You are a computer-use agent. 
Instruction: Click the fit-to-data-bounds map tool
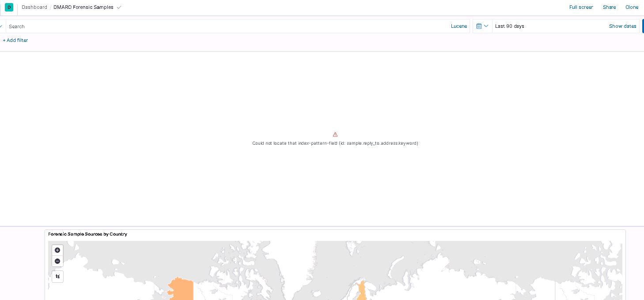coord(57,277)
